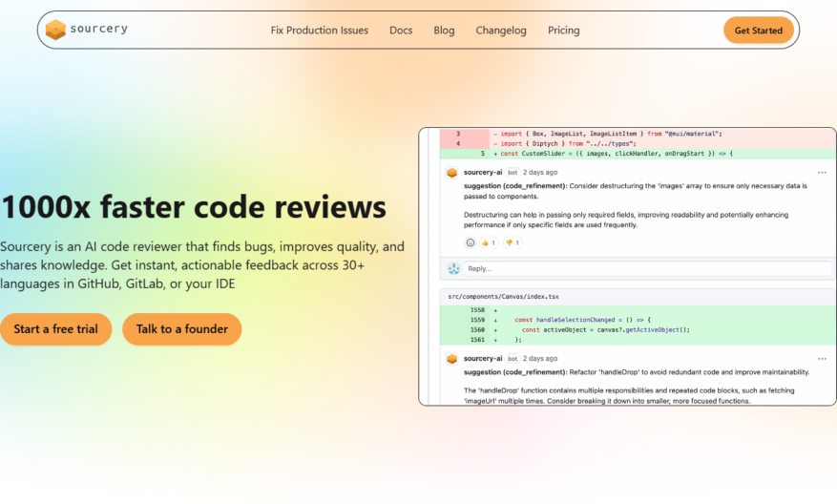Click sourcery-ai name on handleDrop comment

pos(483,359)
